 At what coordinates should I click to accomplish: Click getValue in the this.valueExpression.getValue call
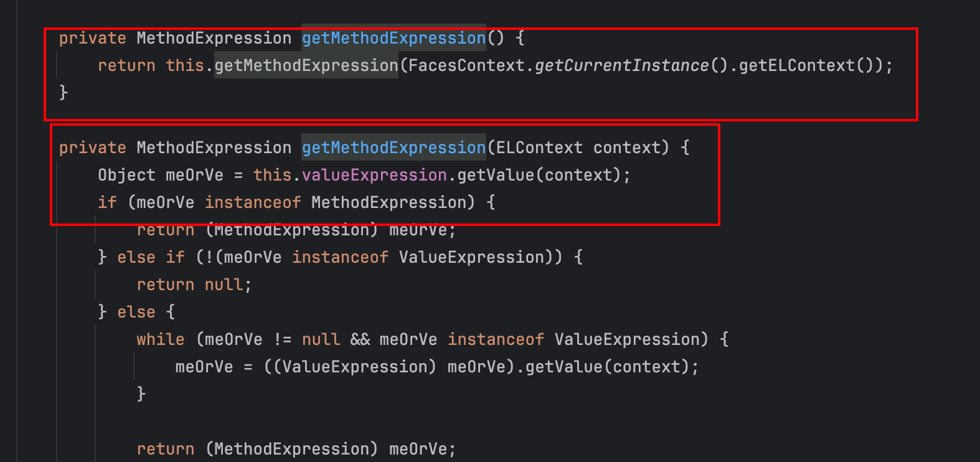point(496,175)
